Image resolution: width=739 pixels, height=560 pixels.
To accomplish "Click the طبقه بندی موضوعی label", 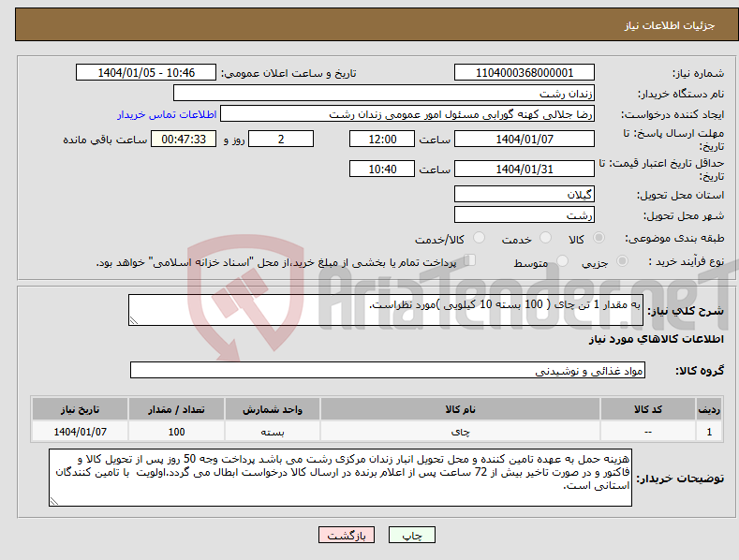I will point(674,239).
